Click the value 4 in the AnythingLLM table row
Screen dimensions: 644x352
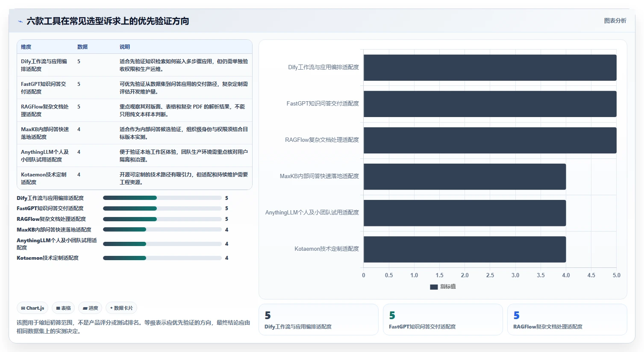tap(79, 152)
